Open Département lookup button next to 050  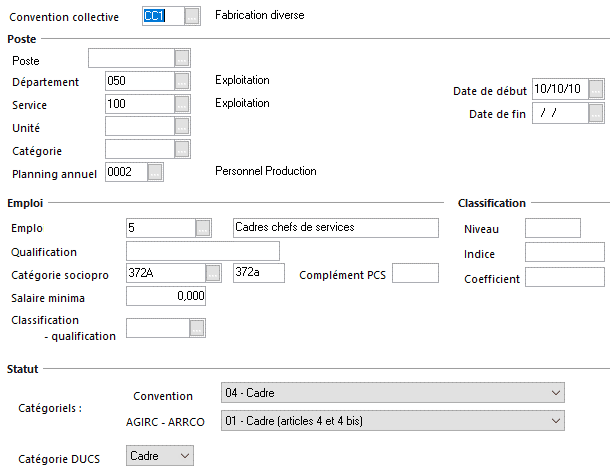182,81
